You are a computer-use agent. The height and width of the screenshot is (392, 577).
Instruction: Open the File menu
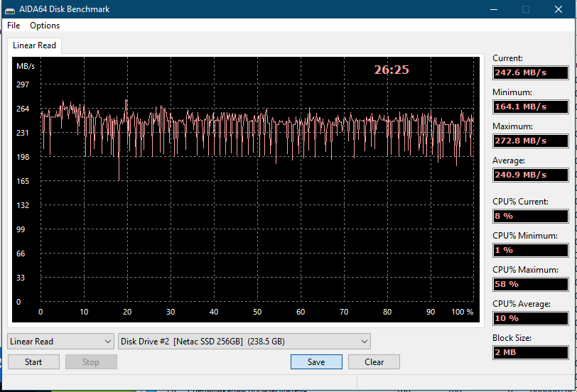(x=14, y=26)
